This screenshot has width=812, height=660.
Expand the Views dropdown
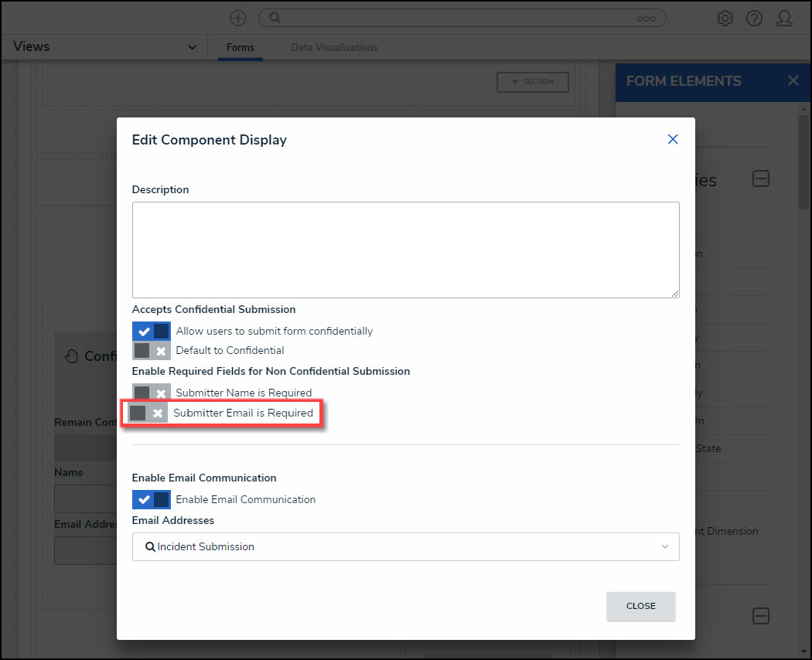click(192, 47)
